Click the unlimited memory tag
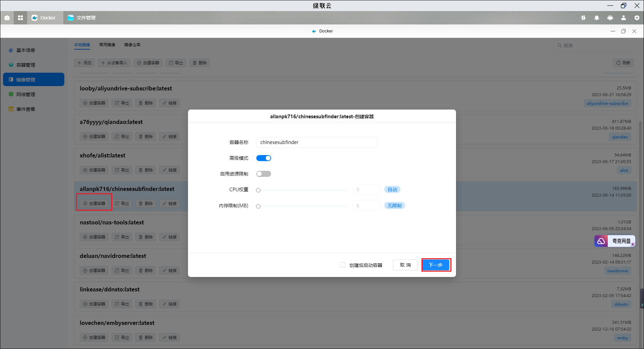 tap(394, 206)
